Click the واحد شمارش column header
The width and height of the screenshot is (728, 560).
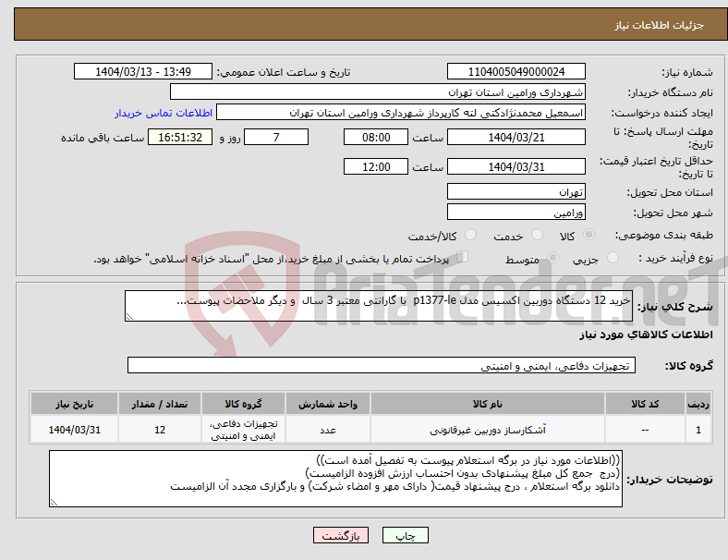pyautogui.click(x=328, y=404)
